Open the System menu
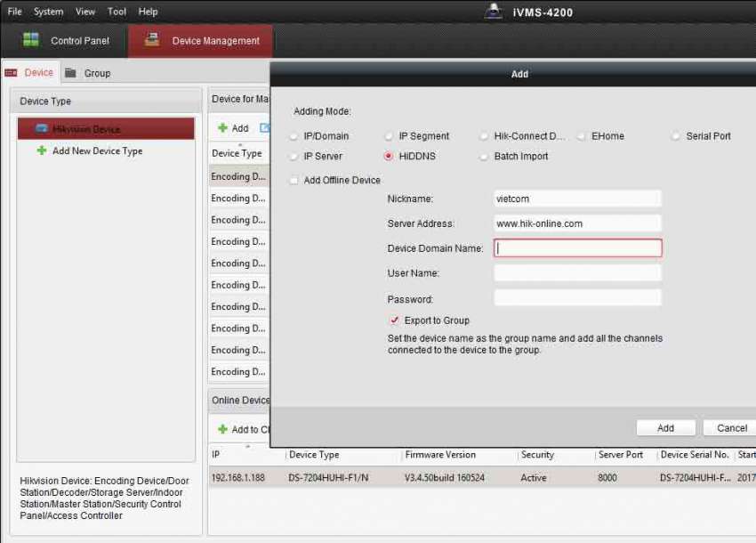 47,12
